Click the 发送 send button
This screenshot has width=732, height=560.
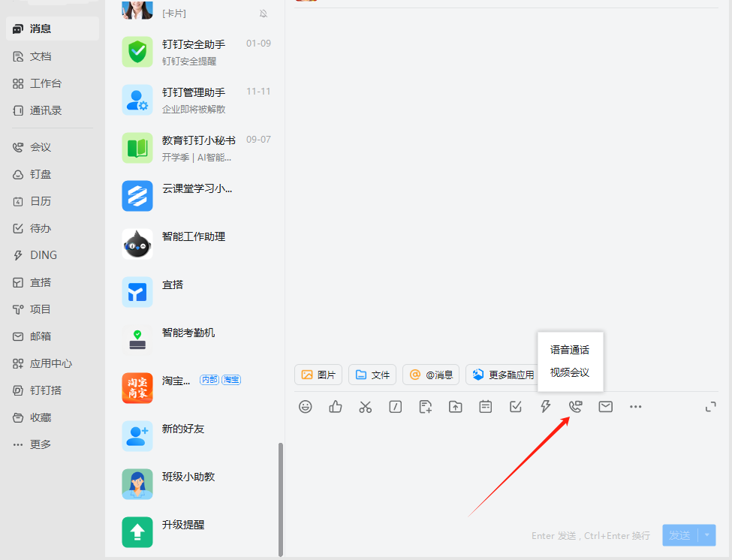pos(682,534)
